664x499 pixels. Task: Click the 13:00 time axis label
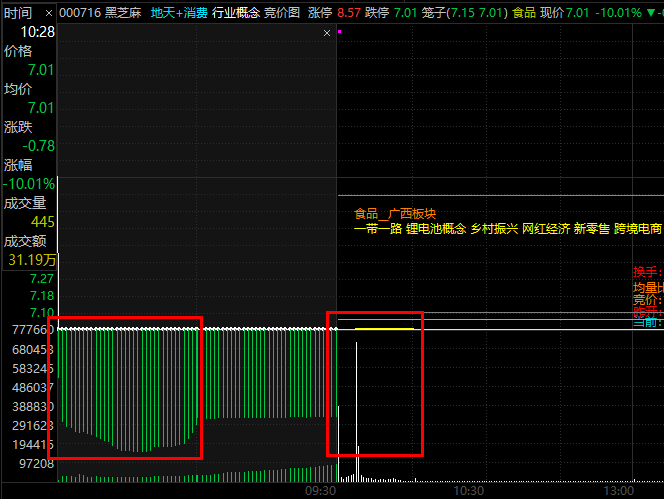(x=619, y=491)
